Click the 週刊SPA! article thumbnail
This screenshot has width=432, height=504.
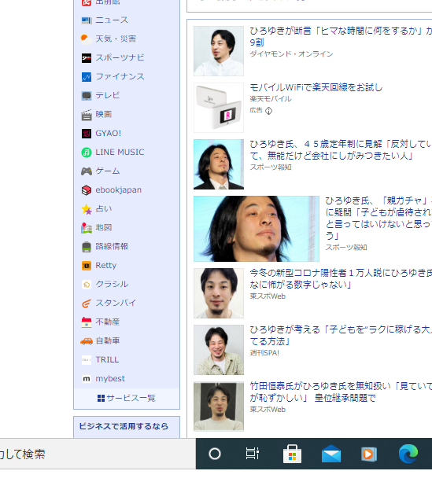click(x=219, y=350)
